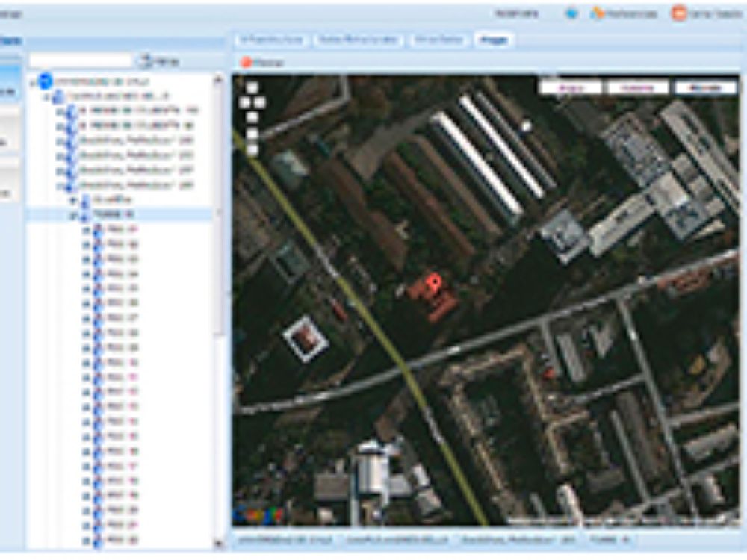
Task: Expand the first floor item under the highlighted node
Action: tap(85, 229)
